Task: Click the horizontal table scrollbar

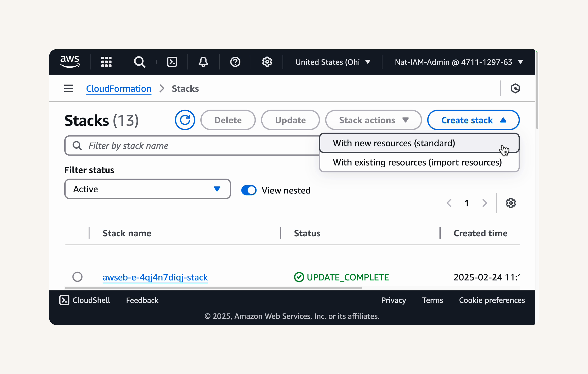Action: pyautogui.click(x=213, y=288)
